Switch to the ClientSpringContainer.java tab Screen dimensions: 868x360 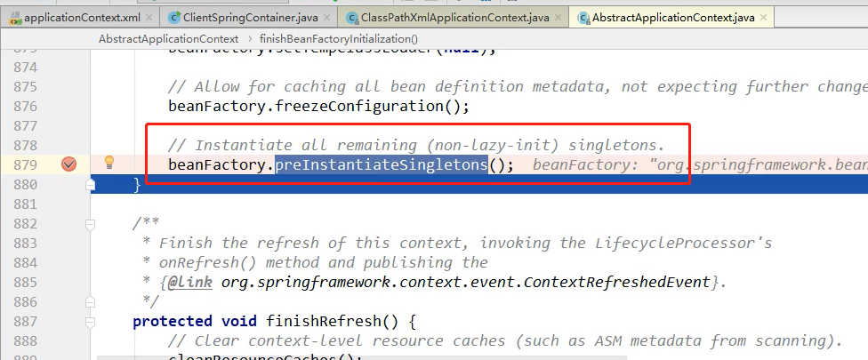252,18
